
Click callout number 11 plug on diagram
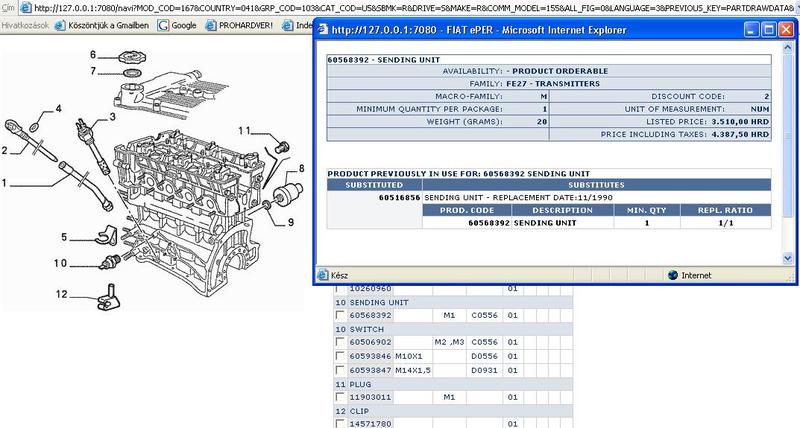point(244,131)
